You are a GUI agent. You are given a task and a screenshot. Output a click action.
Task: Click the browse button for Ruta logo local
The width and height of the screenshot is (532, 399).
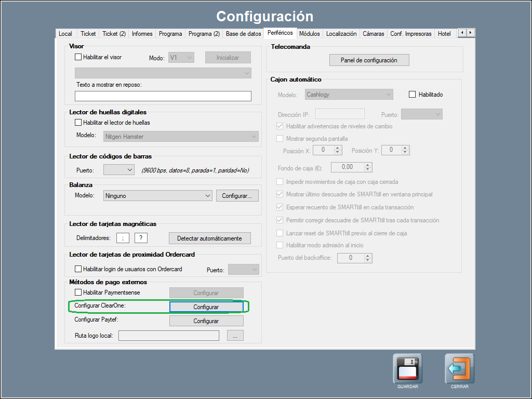235,336
